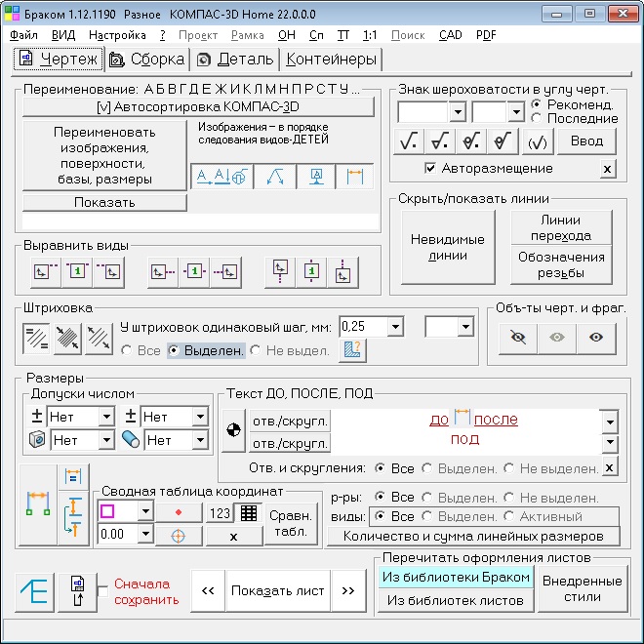Open the Файл menu
644x644 pixels.
click(x=23, y=35)
